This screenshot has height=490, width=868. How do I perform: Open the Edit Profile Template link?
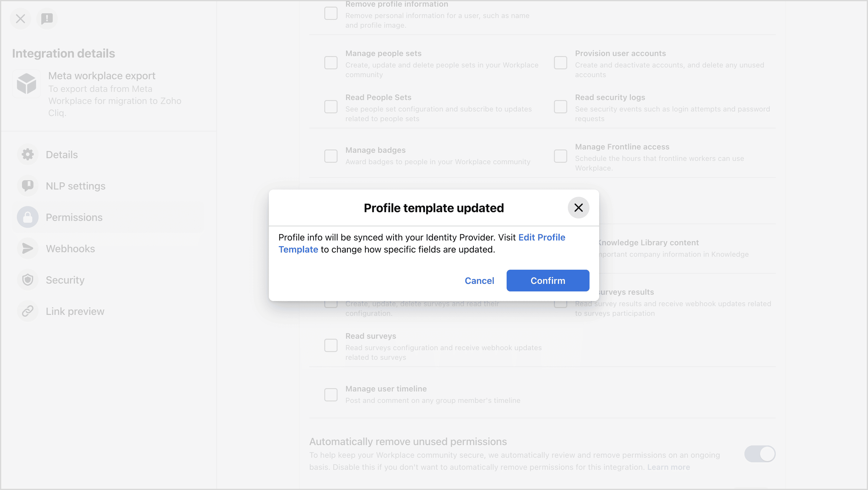point(541,237)
